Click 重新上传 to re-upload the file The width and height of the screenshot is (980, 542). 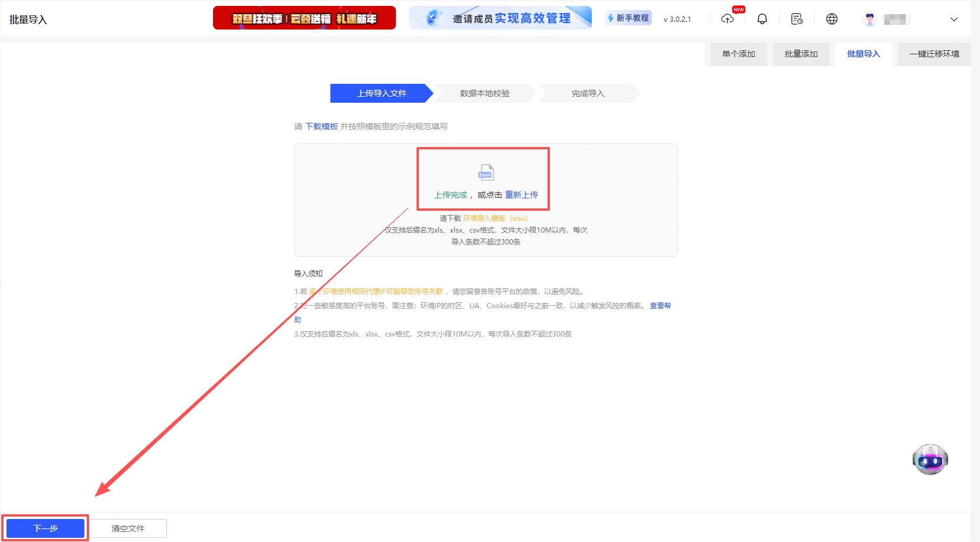pos(522,194)
